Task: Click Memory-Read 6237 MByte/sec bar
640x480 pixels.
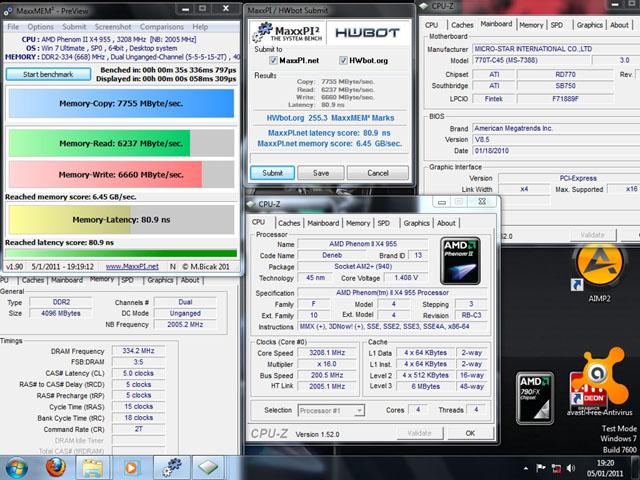Action: coord(121,143)
